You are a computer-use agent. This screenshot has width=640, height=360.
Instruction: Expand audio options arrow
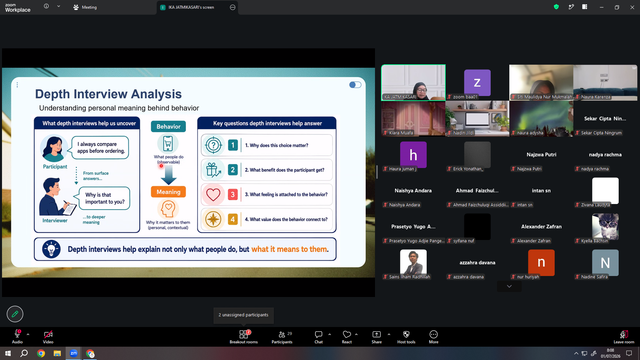[28, 334]
